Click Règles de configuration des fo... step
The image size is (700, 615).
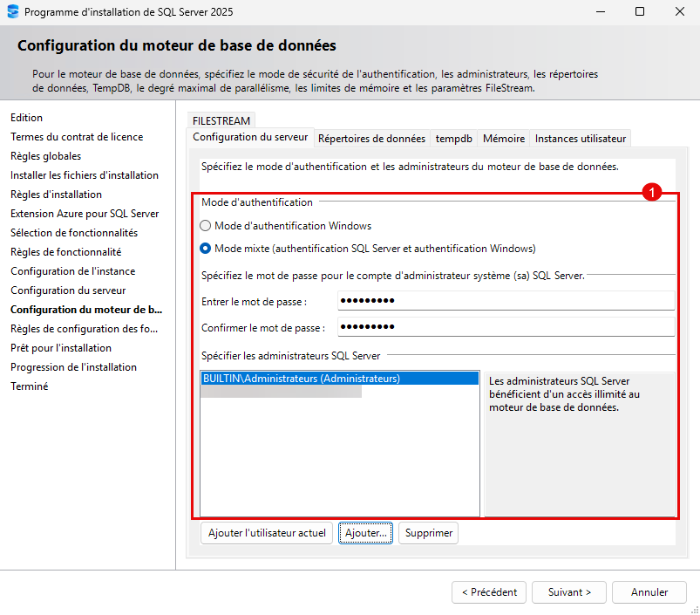(x=84, y=329)
